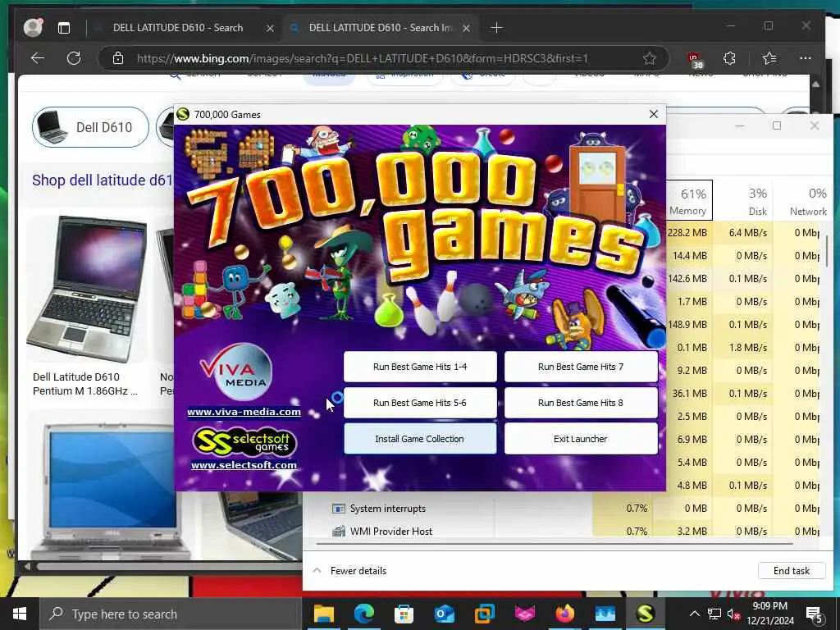Viewport: 840px width, 630px height.
Task: Open Microsoft Edge from taskbar
Action: [x=363, y=614]
